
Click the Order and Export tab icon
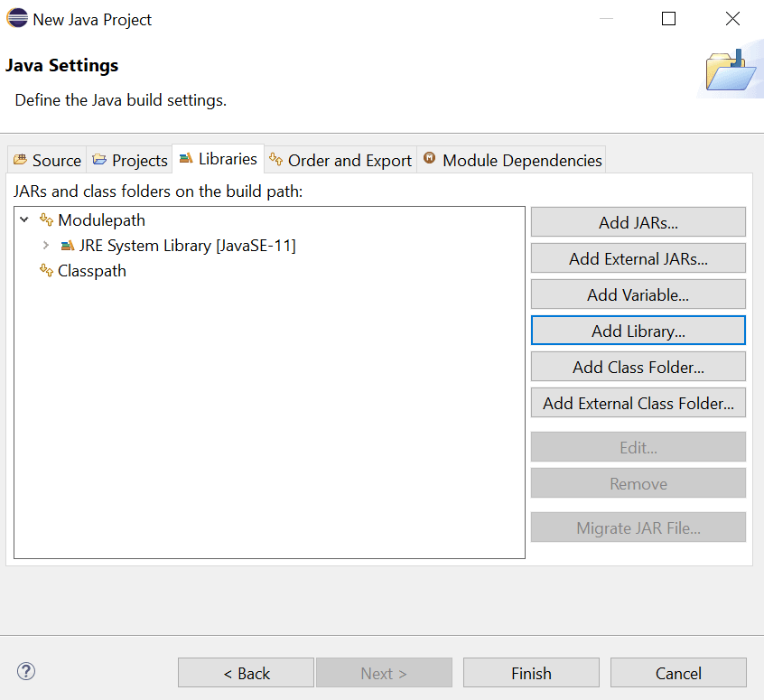(275, 160)
